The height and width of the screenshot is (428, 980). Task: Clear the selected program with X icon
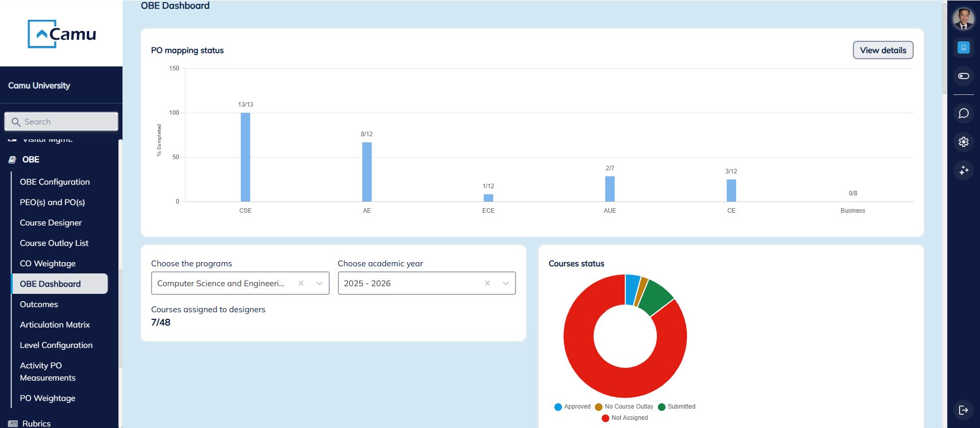(x=301, y=284)
